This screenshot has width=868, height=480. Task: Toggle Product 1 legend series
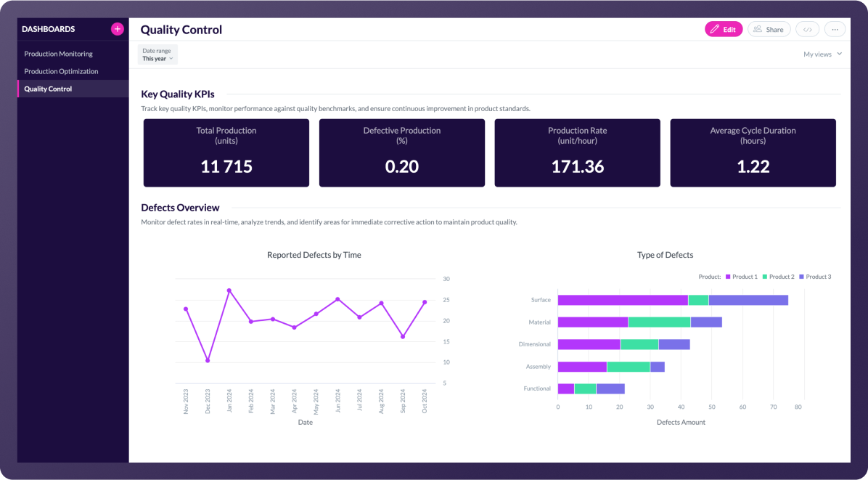coord(740,277)
